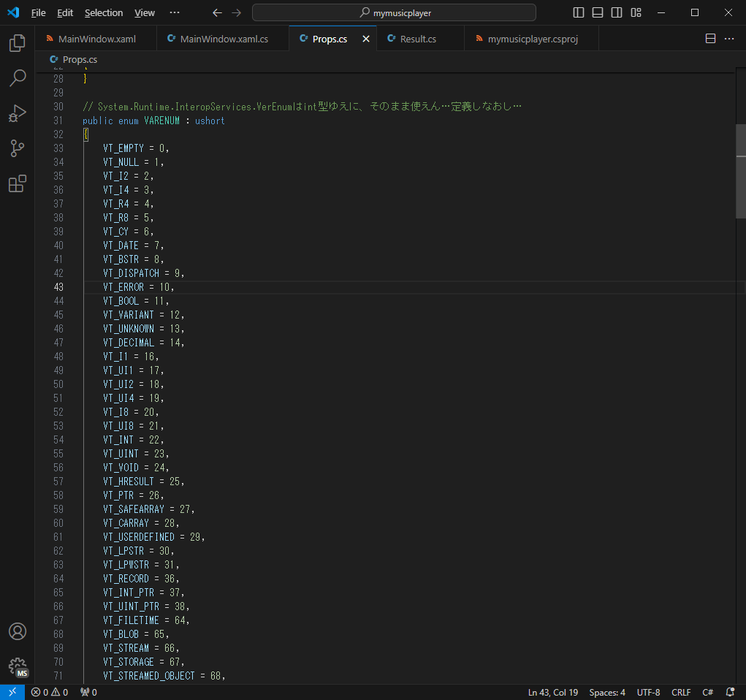Open Run and Debug view
Screen dimensions: 746x700
[17, 113]
